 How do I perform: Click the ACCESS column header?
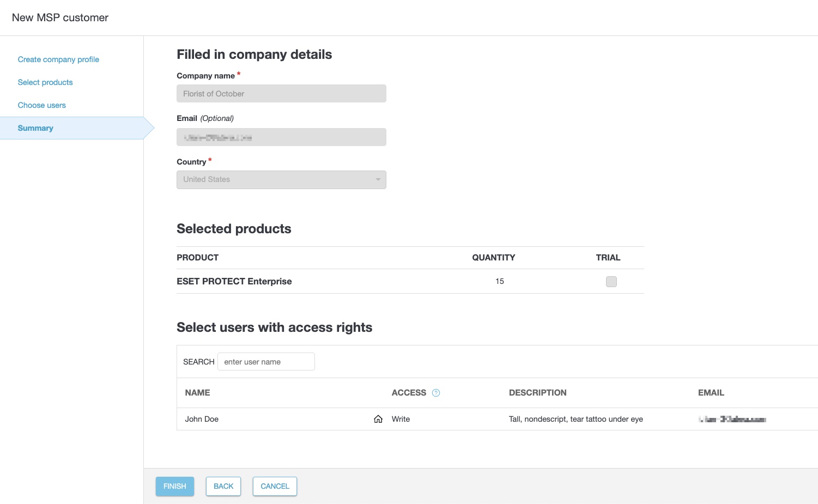(409, 393)
